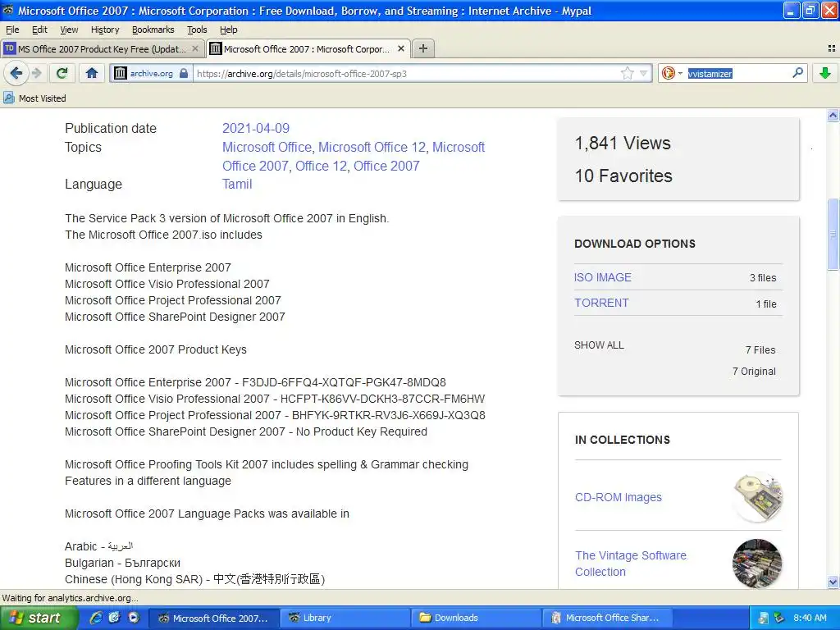840x630 pixels.
Task: Reload the current page
Action: pyautogui.click(x=62, y=73)
